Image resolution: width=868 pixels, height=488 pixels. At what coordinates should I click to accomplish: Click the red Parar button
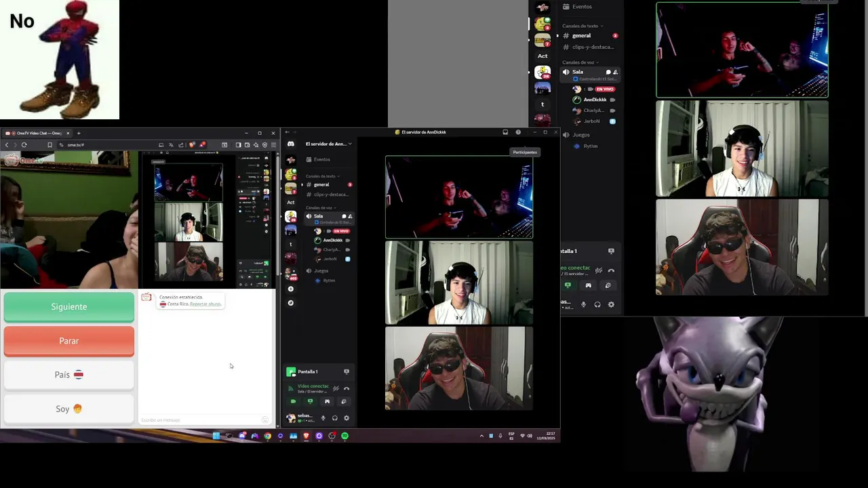point(69,340)
